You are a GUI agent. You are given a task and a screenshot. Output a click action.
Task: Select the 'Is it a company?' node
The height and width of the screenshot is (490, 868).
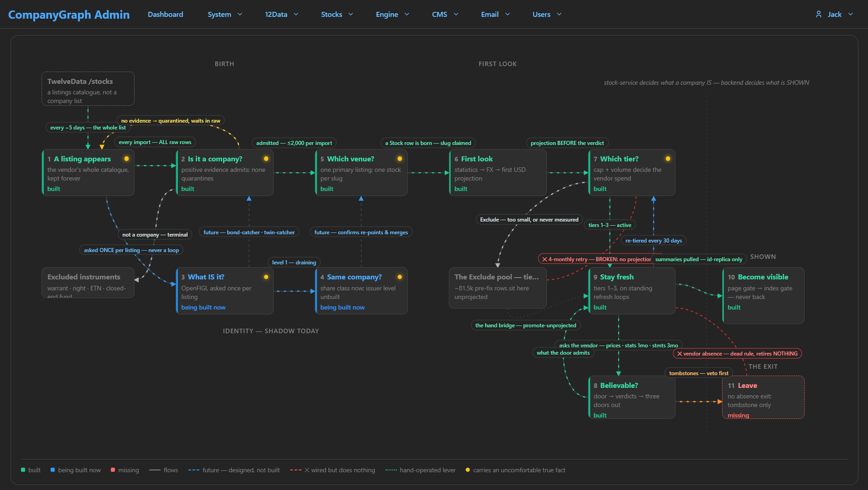click(x=224, y=173)
